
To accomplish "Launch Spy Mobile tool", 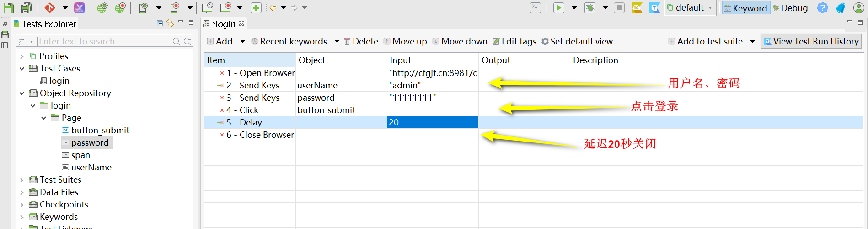I will [144, 8].
